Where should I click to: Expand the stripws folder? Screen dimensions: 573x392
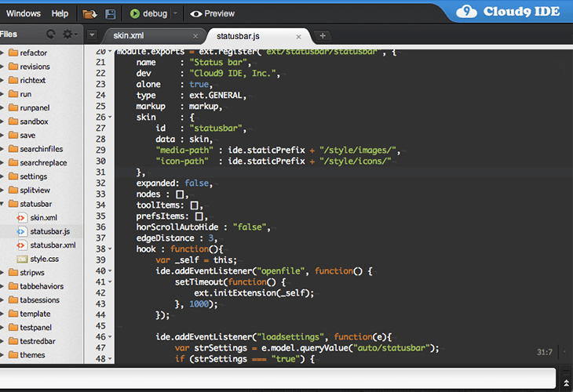click(x=2, y=272)
